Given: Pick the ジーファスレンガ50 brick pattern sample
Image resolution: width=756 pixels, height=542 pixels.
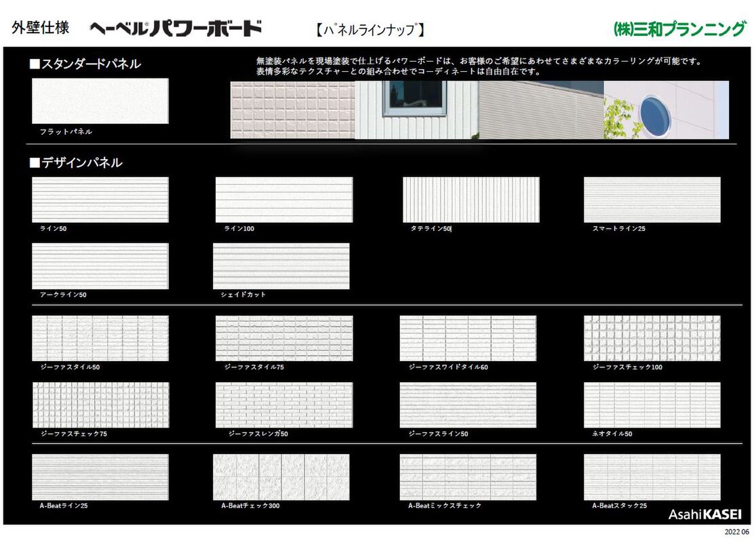Looking at the screenshot, I should tap(283, 405).
